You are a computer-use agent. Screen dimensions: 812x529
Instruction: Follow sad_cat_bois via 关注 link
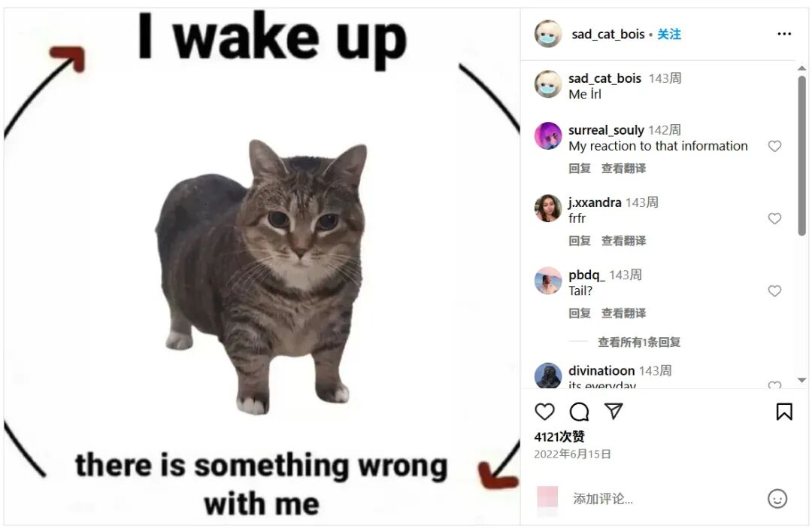[669, 34]
